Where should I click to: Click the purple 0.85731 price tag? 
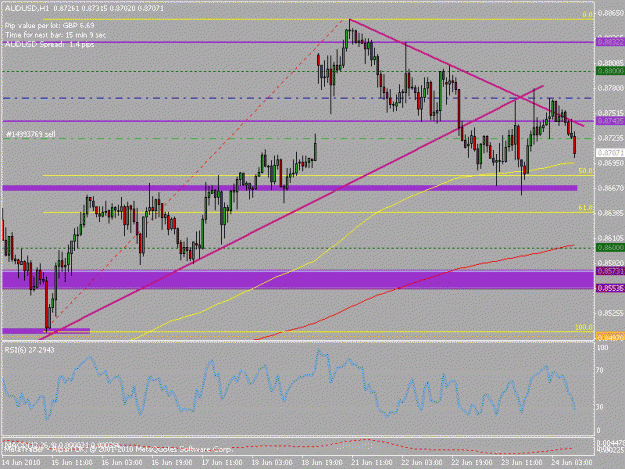[x=610, y=271]
